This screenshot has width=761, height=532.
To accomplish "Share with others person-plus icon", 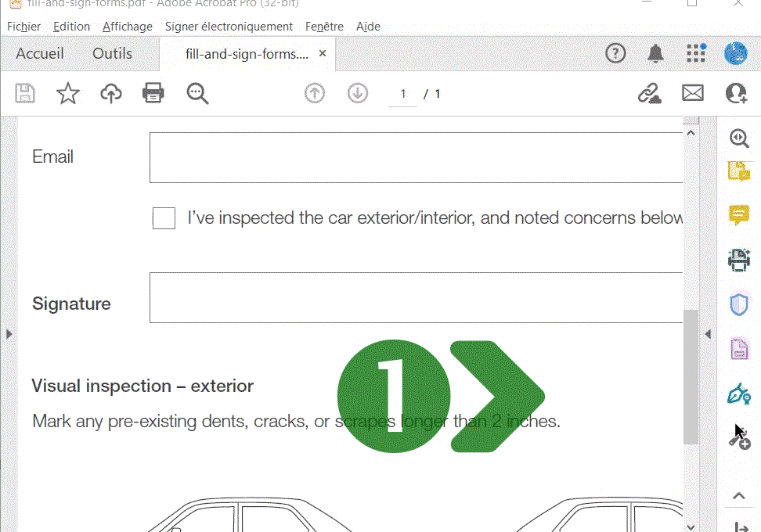I will coord(736,93).
